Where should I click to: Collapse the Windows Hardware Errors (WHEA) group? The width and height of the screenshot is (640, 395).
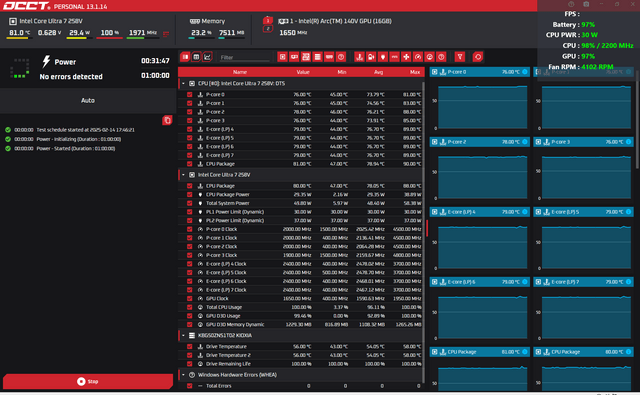(x=183, y=375)
